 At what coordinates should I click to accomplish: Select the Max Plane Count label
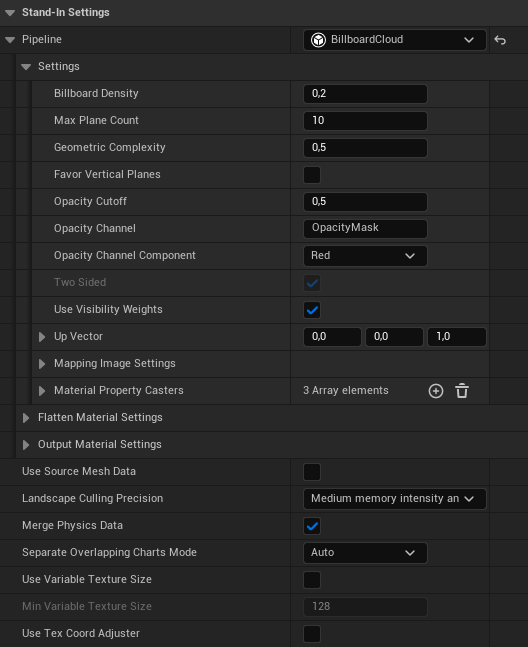click(x=96, y=120)
